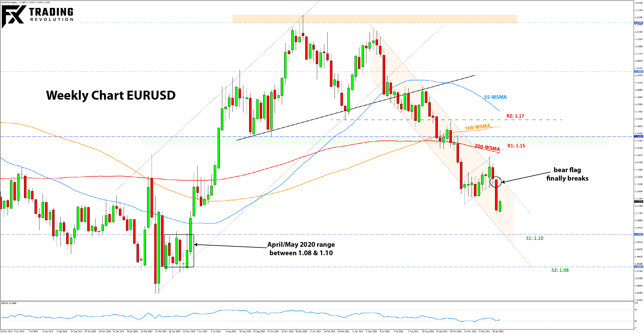Image resolution: width=644 pixels, height=334 pixels.
Task: Click the '19 Dec 2021' date axis label
Action: 484,331
